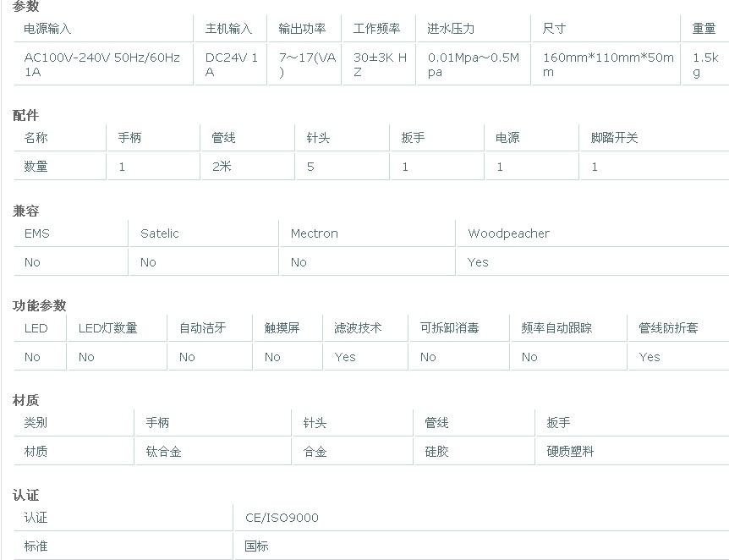Select the Yes value under 管线防折套
The image size is (729, 560).
coord(650,357)
